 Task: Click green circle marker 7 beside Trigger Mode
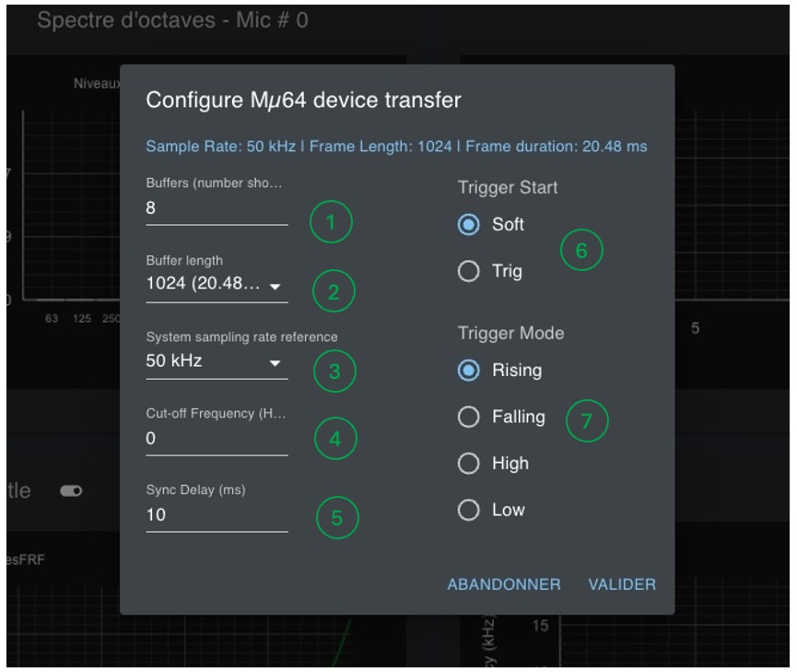pos(587,420)
